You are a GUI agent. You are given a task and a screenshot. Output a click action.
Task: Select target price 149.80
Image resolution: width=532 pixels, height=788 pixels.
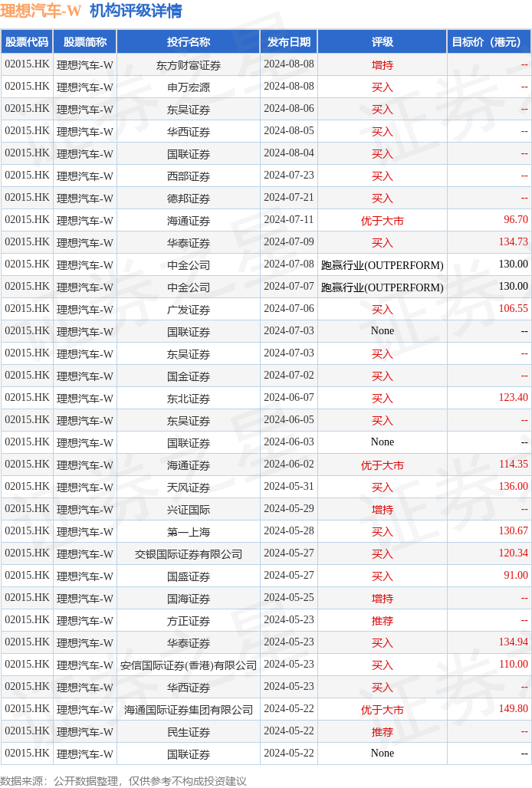tap(514, 708)
